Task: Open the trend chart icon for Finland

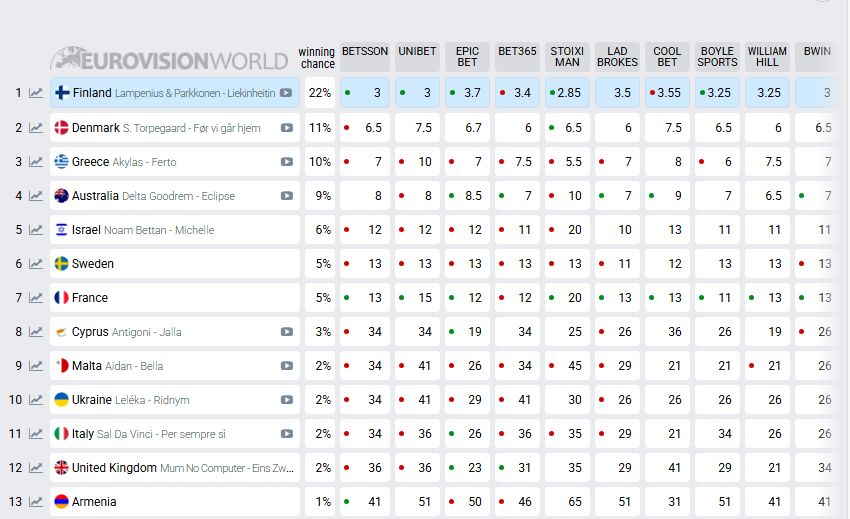Action: click(x=36, y=93)
